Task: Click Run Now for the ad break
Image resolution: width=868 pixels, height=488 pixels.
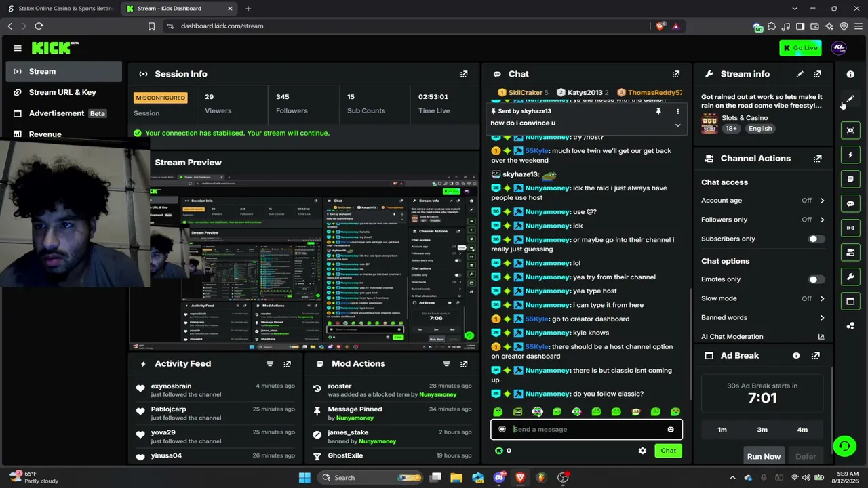Action: [x=764, y=456]
